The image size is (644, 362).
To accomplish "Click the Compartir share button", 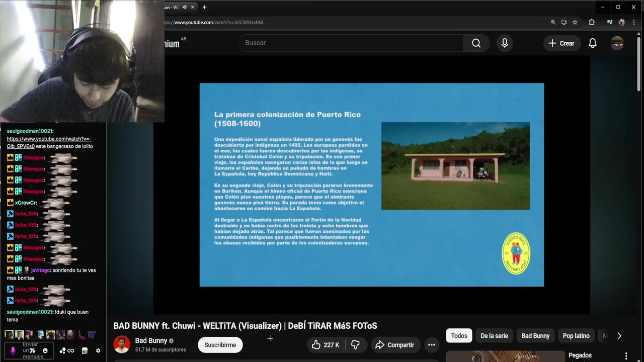I will click(395, 345).
